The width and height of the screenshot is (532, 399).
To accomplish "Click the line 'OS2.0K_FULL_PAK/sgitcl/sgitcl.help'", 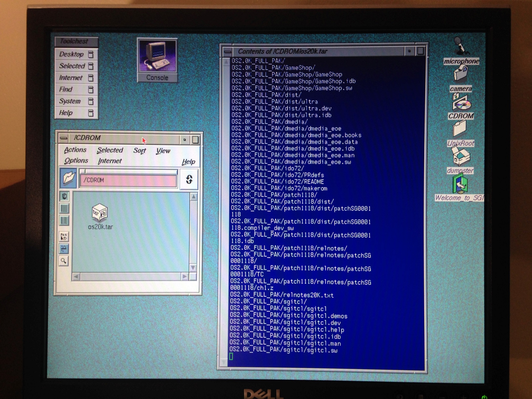I will click(x=287, y=330).
